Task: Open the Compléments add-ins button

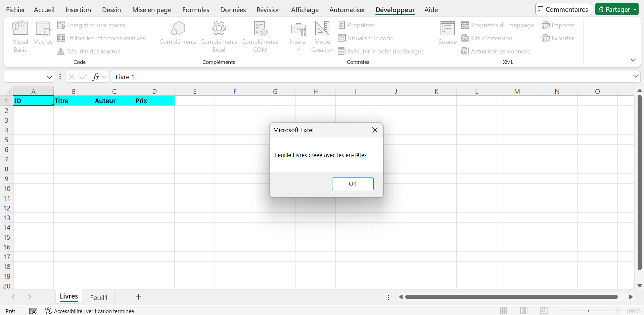Action: 178,33
